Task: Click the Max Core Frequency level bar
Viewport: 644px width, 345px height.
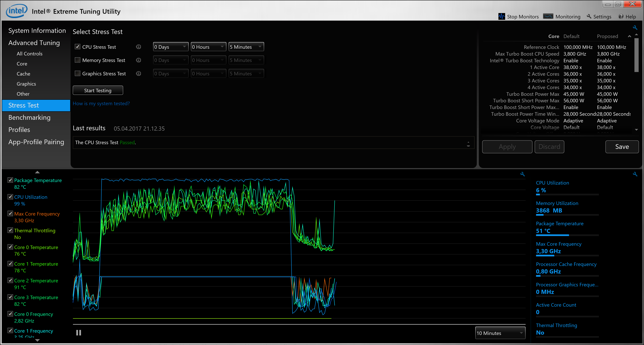Action: tap(567, 255)
